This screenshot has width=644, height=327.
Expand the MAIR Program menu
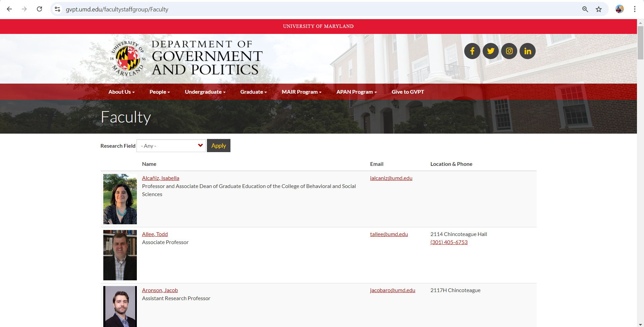[301, 92]
